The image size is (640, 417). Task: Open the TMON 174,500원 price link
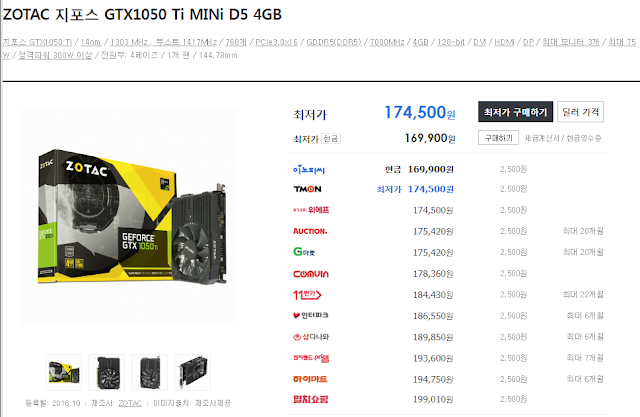point(431,189)
